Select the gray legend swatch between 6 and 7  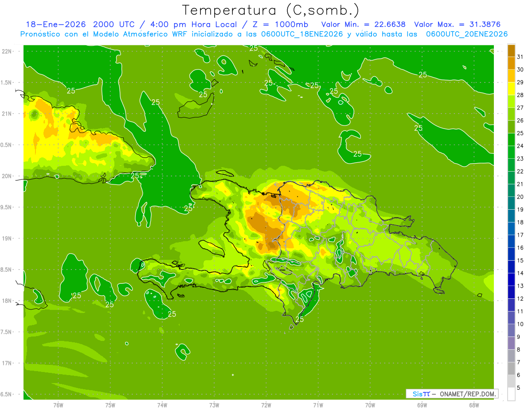click(x=511, y=368)
